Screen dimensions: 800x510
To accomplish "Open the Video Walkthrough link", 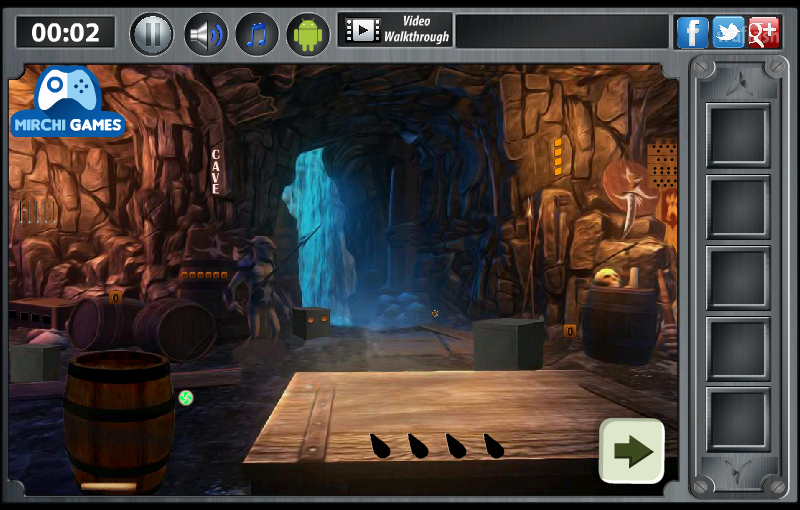I will [x=395, y=30].
